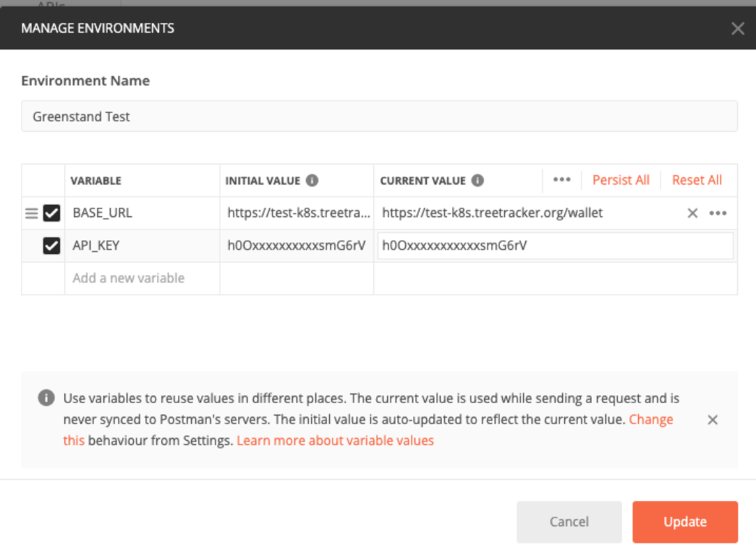Open BASE_URL row three-dots menu

[x=718, y=213]
